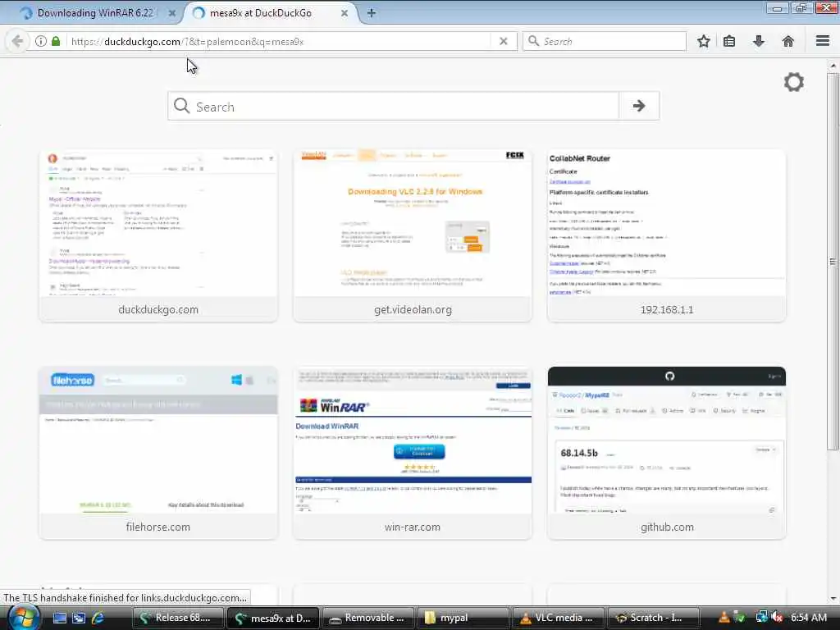Click the browser back arrow button
This screenshot has height=630, width=840.
[x=17, y=41]
